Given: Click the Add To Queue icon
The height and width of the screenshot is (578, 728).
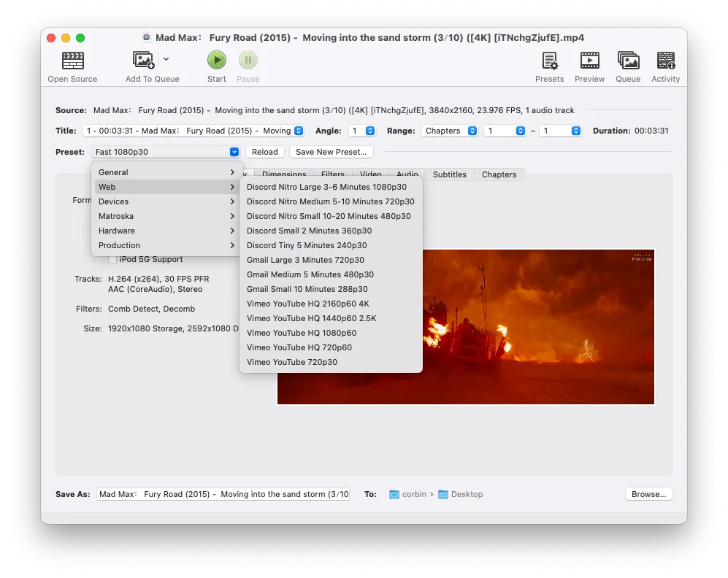Looking at the screenshot, I should click(144, 61).
